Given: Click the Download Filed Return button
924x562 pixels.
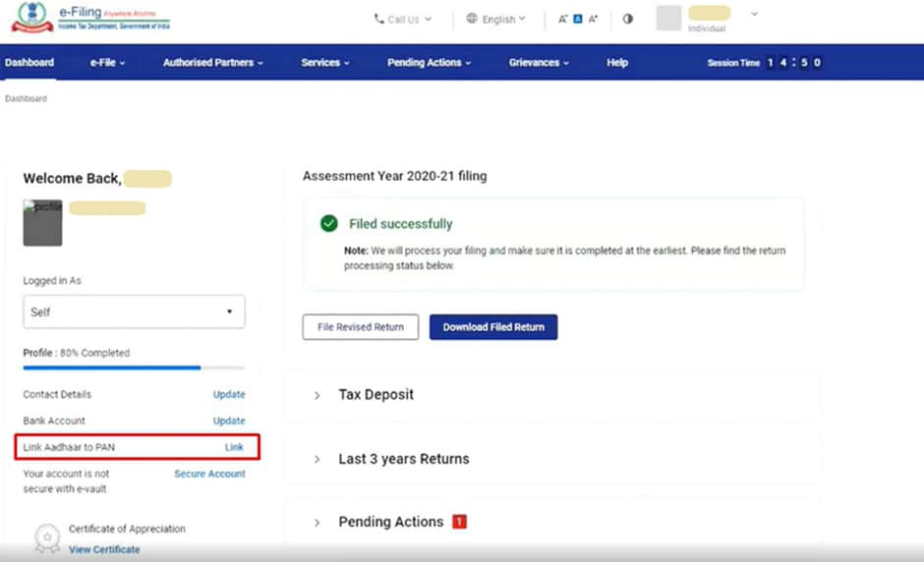Looking at the screenshot, I should [493, 327].
